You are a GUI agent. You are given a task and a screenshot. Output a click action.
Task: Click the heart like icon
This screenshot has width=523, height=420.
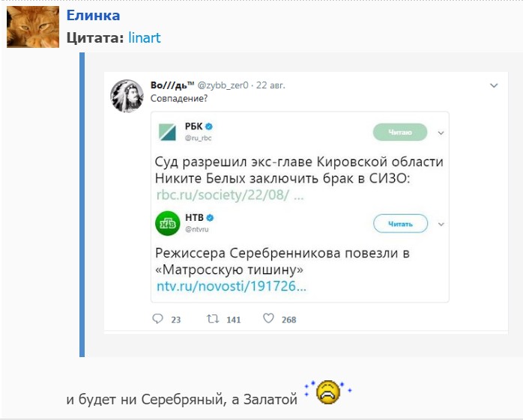tap(268, 319)
